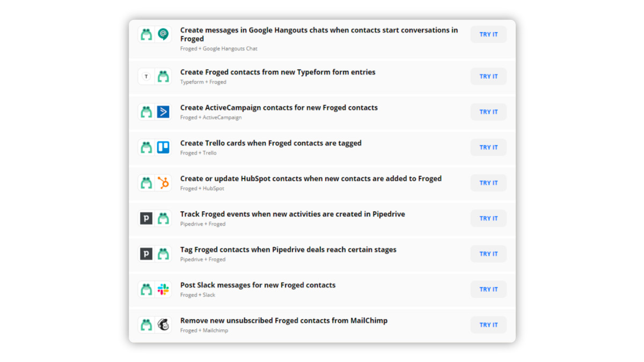This screenshot has height=362, width=644.
Task: Click the ActiveCampaign icon
Action: tap(163, 112)
